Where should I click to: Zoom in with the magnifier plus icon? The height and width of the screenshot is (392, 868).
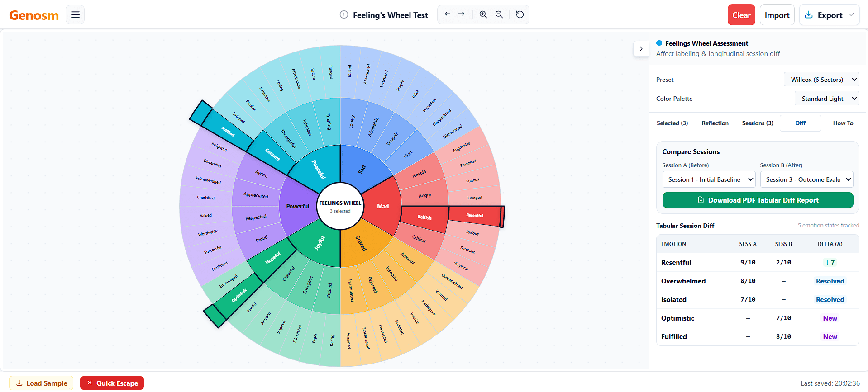(483, 14)
